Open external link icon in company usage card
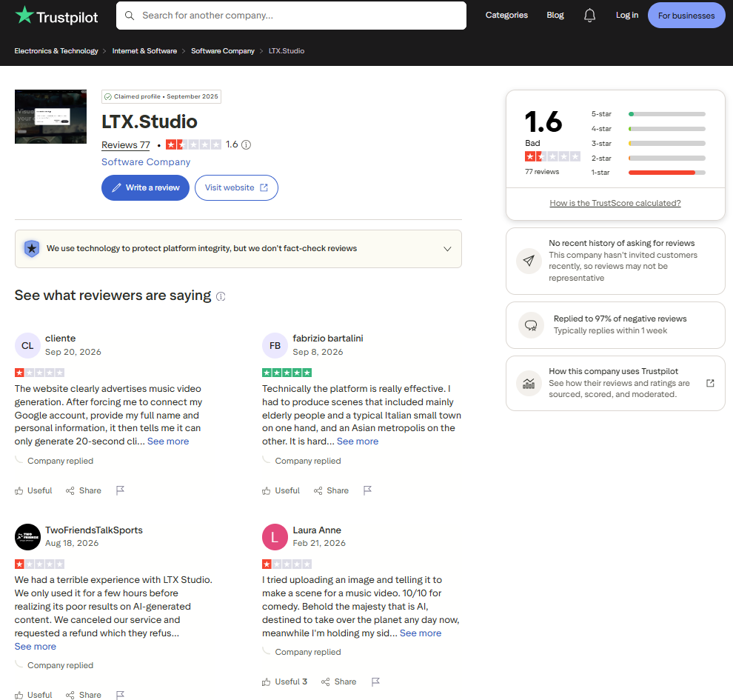The width and height of the screenshot is (733, 700). [710, 384]
